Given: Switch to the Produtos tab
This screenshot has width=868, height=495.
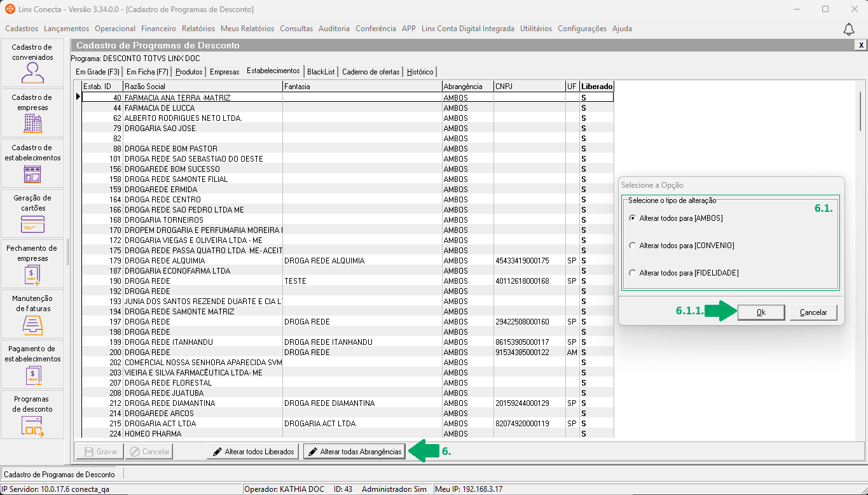Looking at the screenshot, I should pyautogui.click(x=189, y=72).
